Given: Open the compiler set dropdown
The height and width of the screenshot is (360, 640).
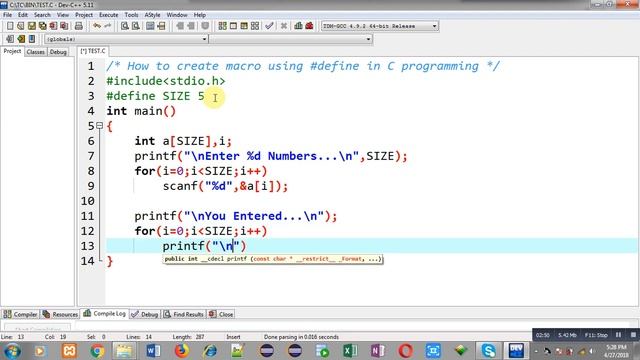Looking at the screenshot, I should [x=434, y=26].
